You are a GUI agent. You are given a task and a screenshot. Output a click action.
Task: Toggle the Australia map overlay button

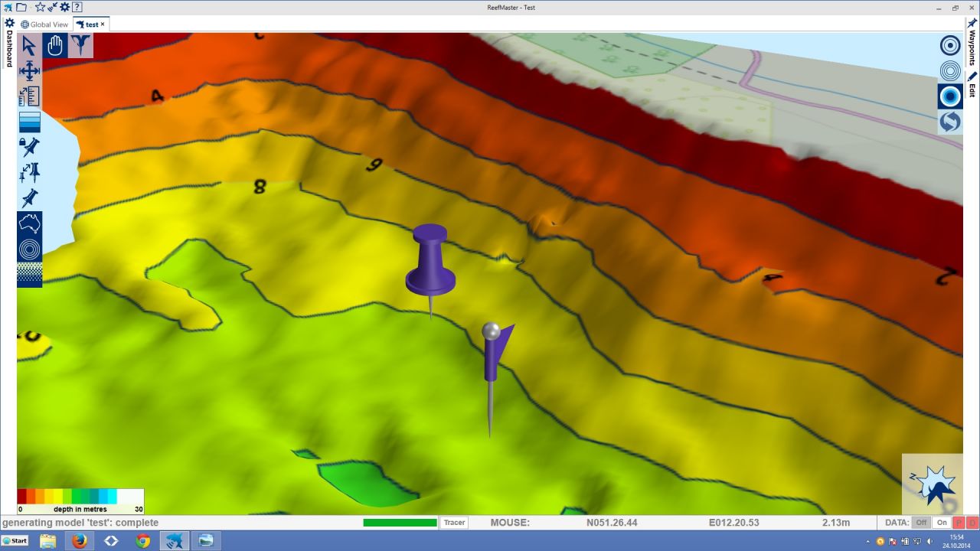29,223
